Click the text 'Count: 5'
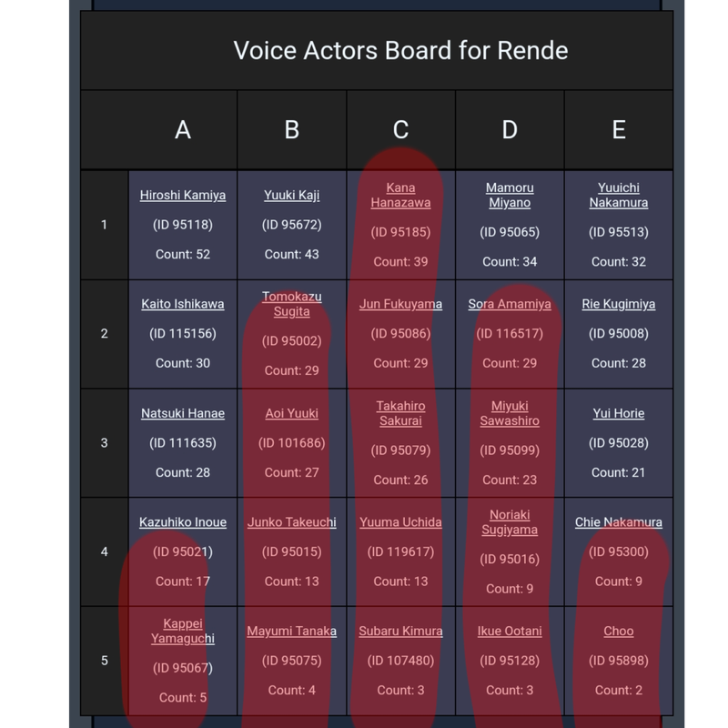The height and width of the screenshot is (728, 728). click(x=183, y=697)
